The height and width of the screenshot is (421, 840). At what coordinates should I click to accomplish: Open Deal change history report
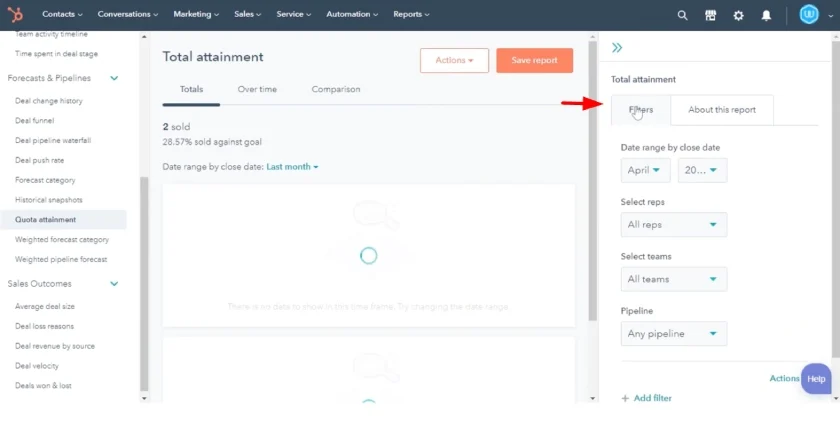[x=49, y=101]
